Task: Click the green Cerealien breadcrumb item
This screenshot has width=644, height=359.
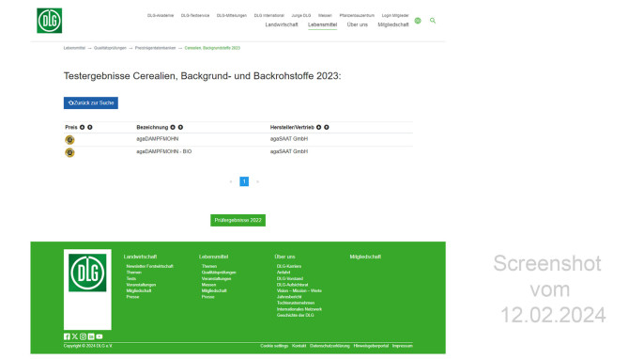Action: click(x=212, y=48)
